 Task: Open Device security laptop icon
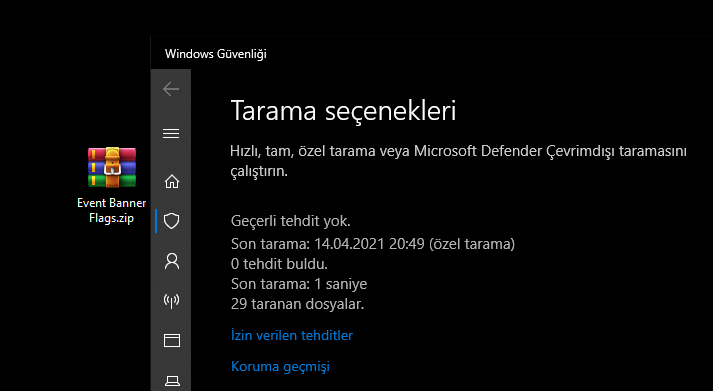171,380
